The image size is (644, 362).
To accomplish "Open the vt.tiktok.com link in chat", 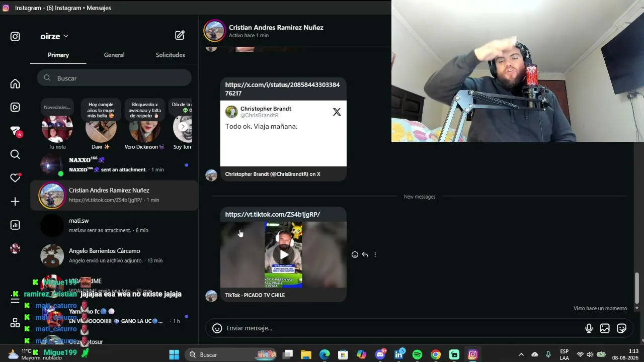I will (272, 215).
